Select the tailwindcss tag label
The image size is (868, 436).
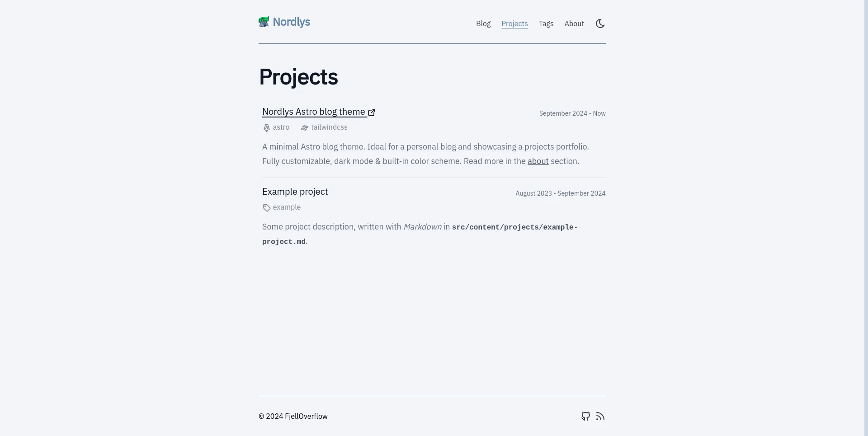(x=329, y=127)
